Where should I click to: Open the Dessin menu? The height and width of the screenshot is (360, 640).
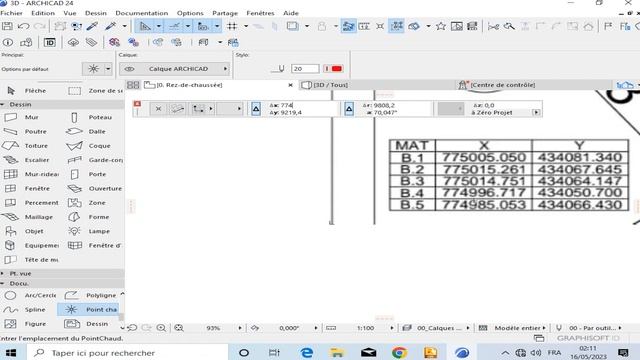pyautogui.click(x=96, y=13)
